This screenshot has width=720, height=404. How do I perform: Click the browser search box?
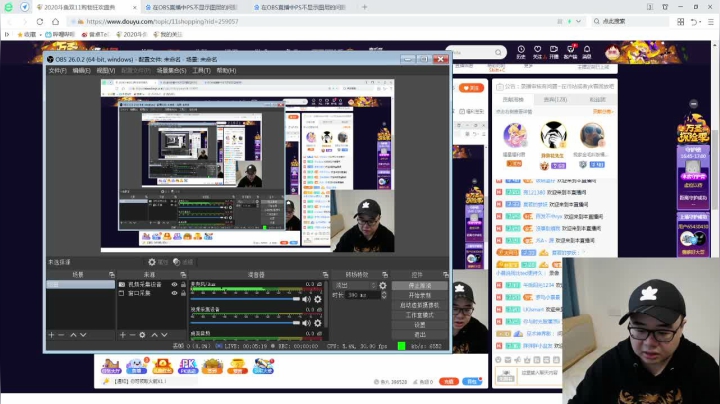(x=631, y=21)
